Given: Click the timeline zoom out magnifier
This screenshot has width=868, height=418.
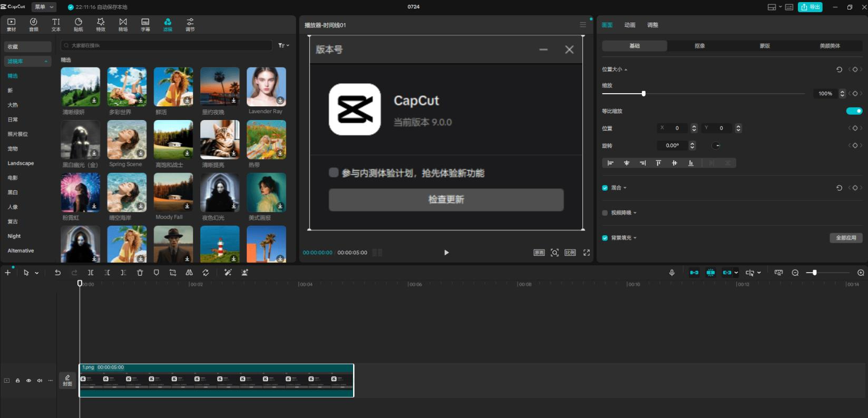Looking at the screenshot, I should tap(795, 273).
